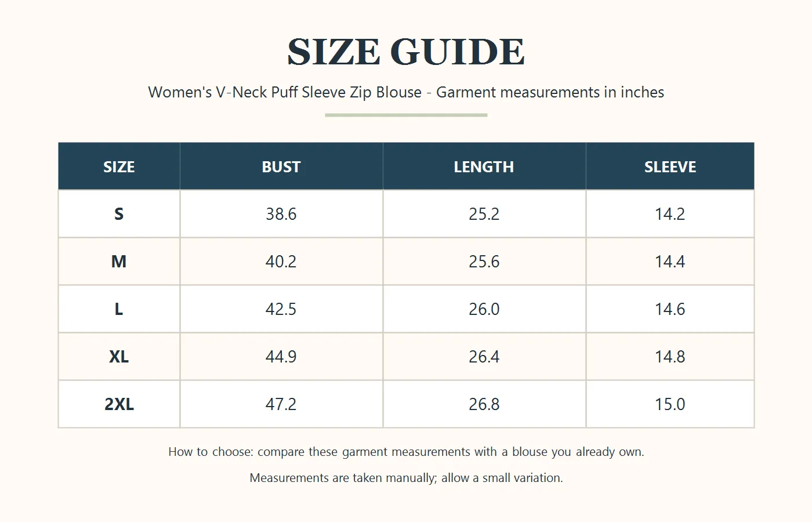Click the 15.0 sleeve value
The width and height of the screenshot is (812, 522).
(670, 404)
